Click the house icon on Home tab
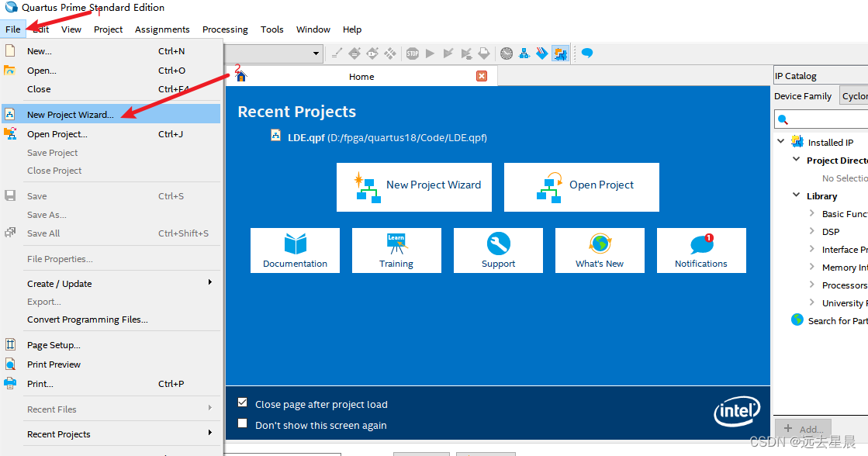Image resolution: width=868 pixels, height=456 pixels. 240,76
